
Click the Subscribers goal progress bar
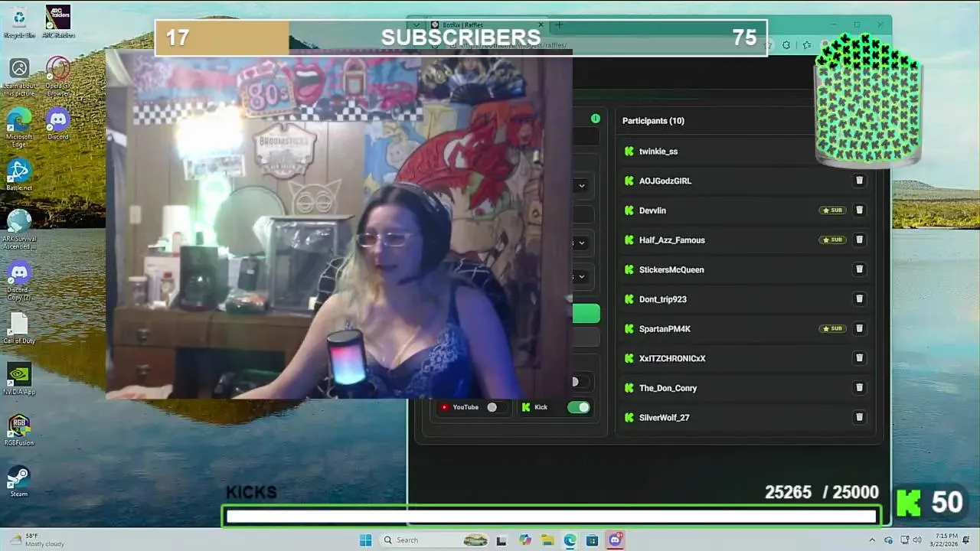pyautogui.click(x=461, y=37)
